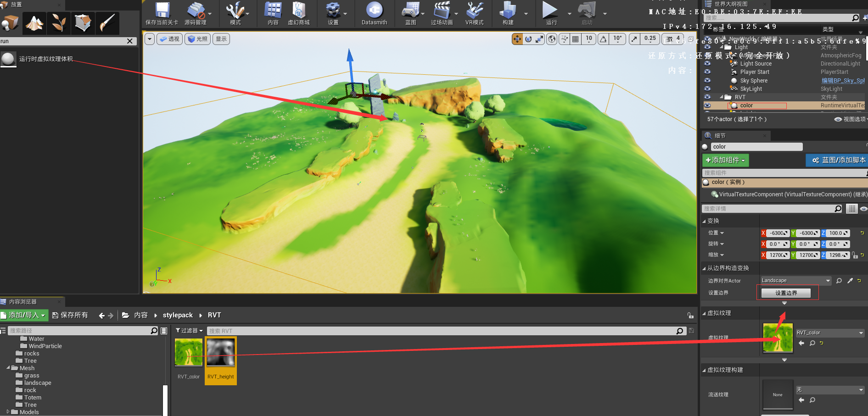The image size is (868, 416).
Task: Enable VR模式 preview
Action: coord(474,13)
